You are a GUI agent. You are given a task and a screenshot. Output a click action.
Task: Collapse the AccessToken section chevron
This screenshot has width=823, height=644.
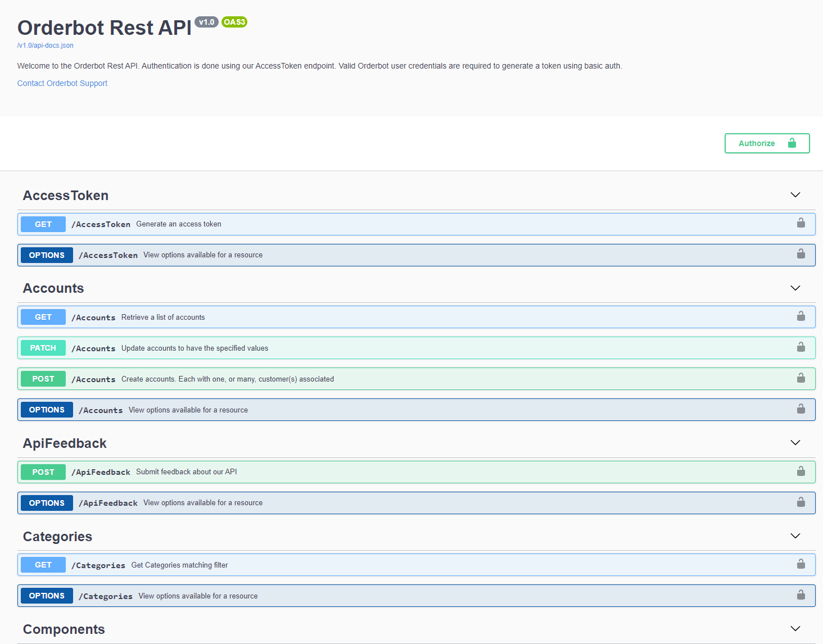point(795,195)
